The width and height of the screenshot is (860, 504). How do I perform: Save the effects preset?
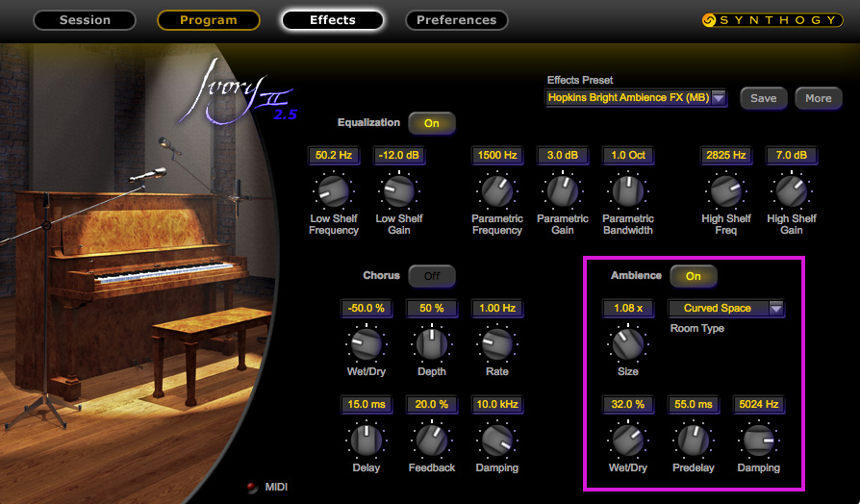point(764,98)
